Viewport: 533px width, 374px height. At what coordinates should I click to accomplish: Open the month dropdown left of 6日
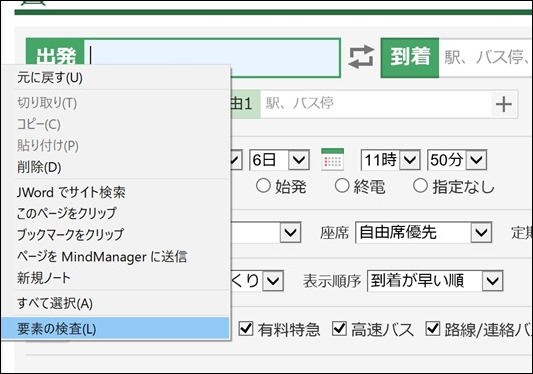237,160
